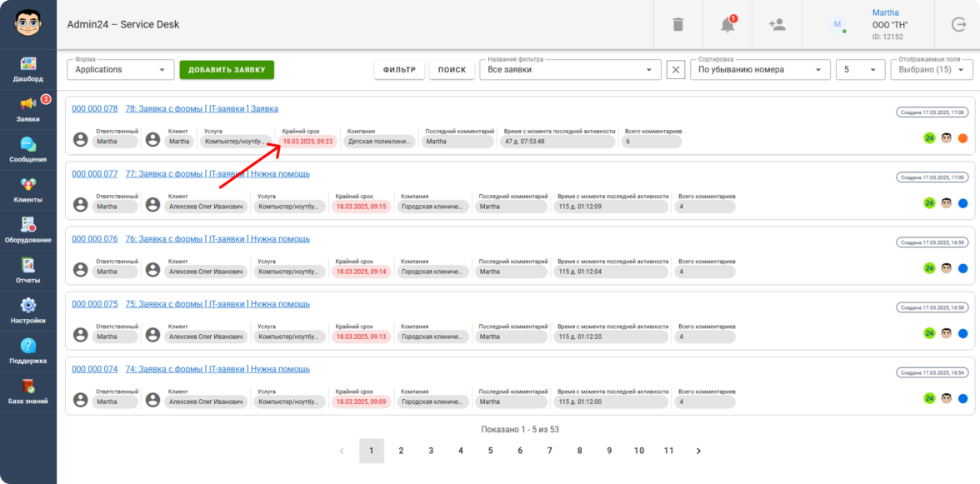980x484 pixels.
Task: Open Отображаемые поля dropdown
Action: (931, 70)
